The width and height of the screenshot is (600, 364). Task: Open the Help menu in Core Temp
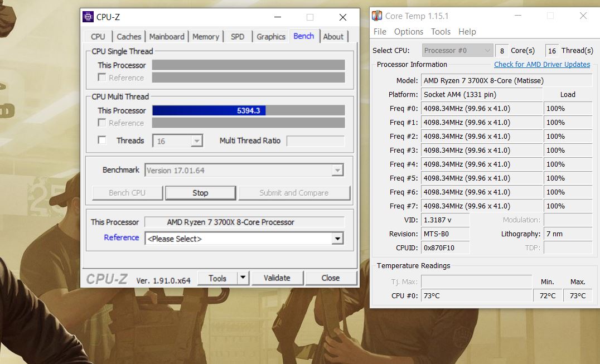click(467, 32)
